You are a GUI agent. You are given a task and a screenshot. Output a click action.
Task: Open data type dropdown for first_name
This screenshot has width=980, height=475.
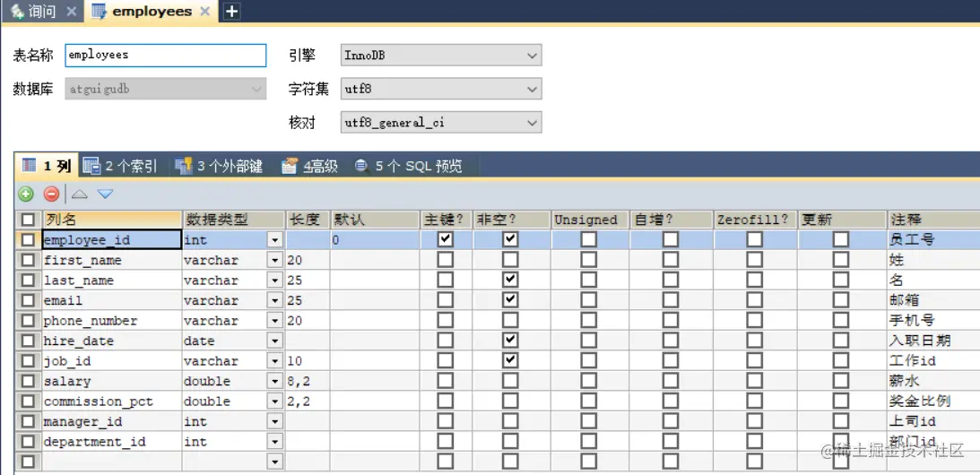point(274,260)
